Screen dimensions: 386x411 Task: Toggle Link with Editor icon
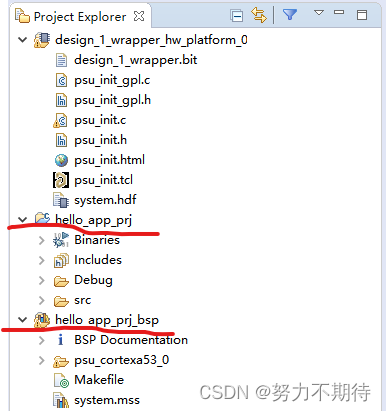(x=259, y=15)
